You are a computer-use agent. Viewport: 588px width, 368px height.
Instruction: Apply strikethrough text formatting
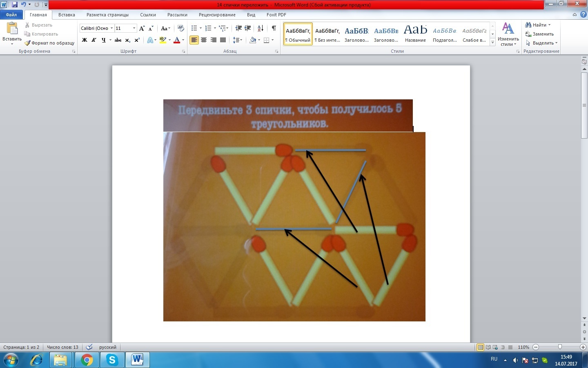coord(118,40)
